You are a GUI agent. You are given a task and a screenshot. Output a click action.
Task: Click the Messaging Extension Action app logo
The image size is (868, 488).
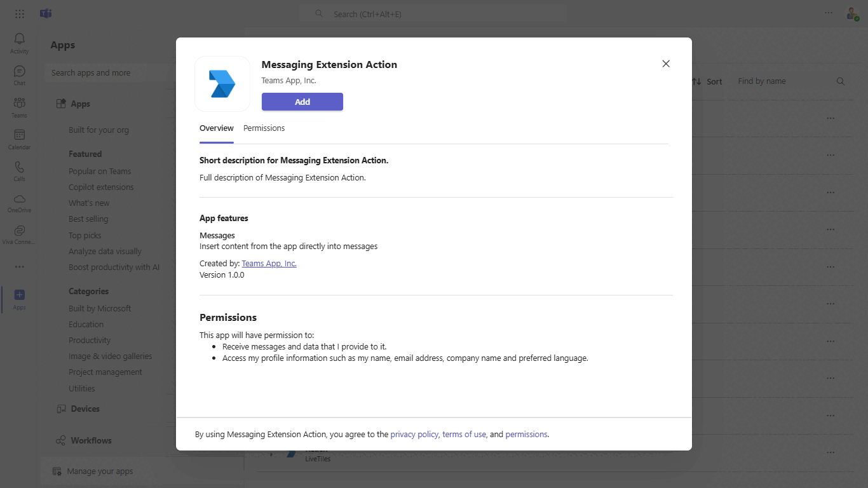[222, 84]
